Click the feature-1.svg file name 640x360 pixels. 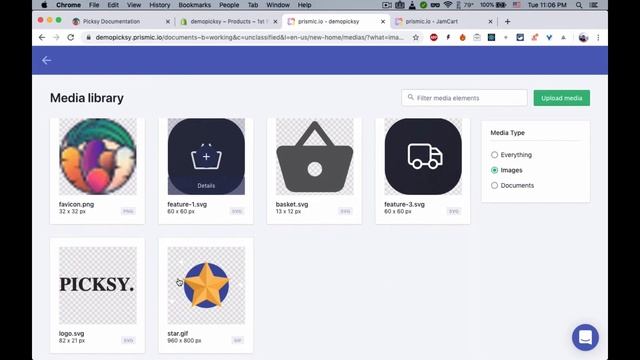click(187, 204)
